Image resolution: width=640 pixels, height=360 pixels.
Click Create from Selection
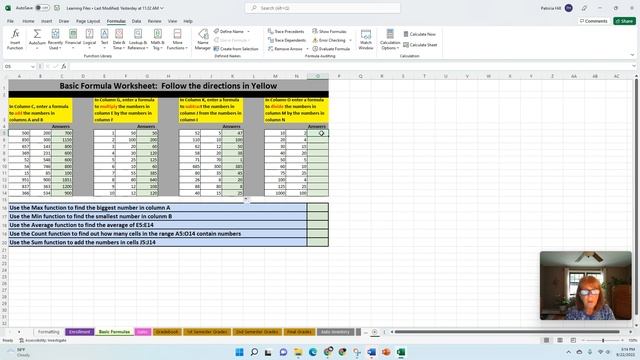236,49
